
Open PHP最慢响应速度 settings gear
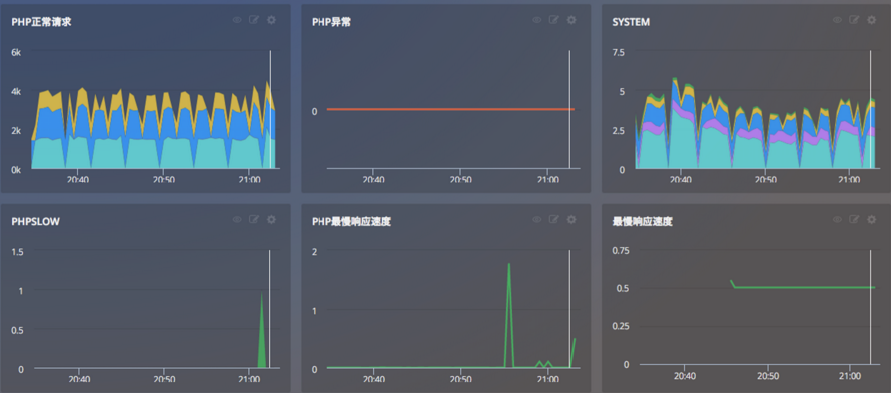(x=571, y=219)
